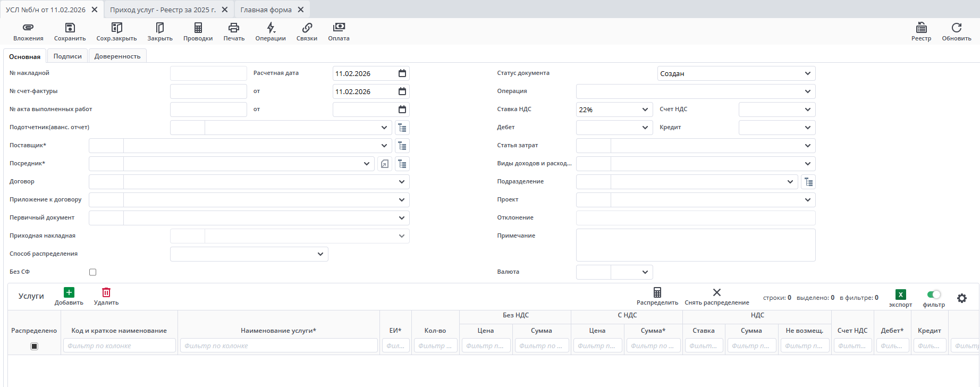
Task: Click Добавить to add a service
Action: [69, 296]
